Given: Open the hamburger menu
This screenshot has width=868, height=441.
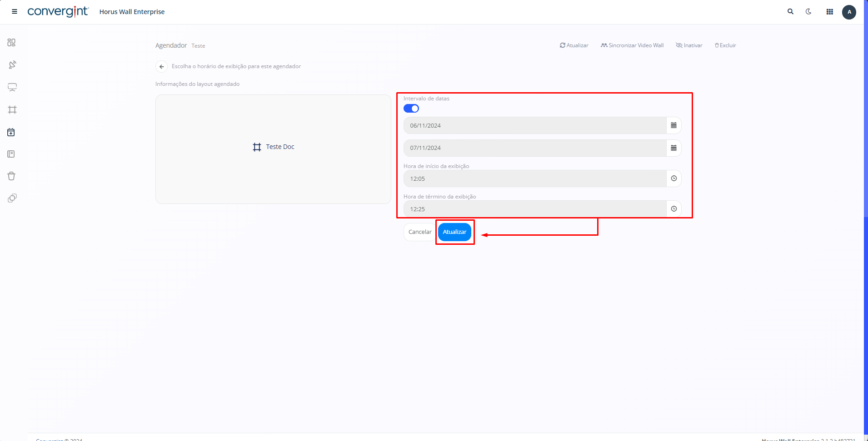Looking at the screenshot, I should click(x=15, y=12).
